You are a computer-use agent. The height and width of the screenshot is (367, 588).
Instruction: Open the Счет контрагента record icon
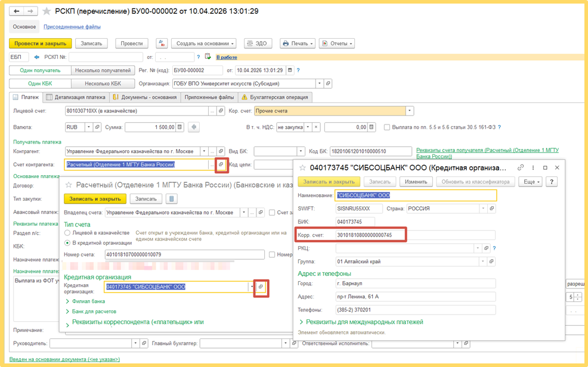[x=221, y=164]
